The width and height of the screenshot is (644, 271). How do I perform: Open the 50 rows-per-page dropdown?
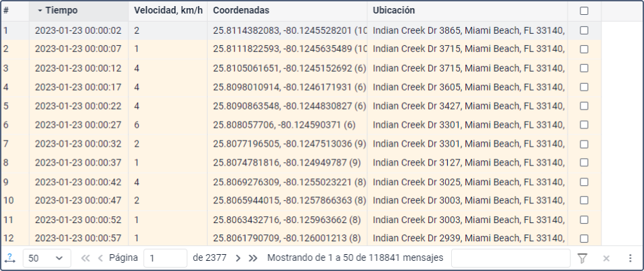pyautogui.click(x=47, y=258)
